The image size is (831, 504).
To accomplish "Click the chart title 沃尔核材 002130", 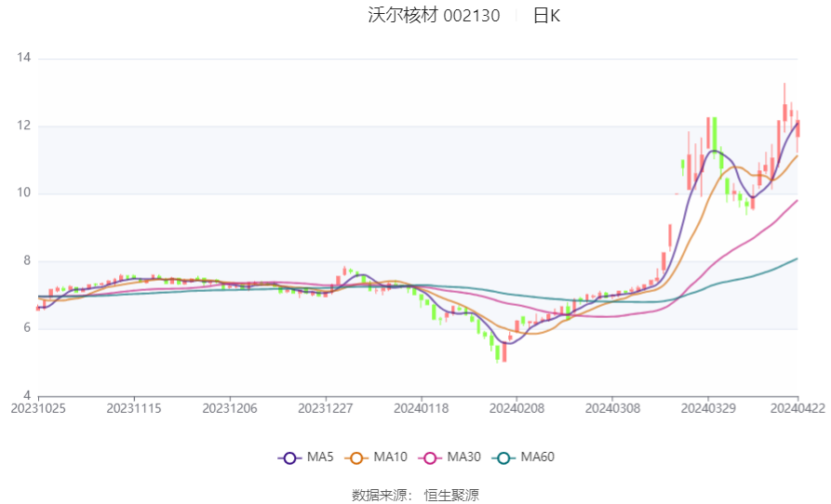I will click(434, 16).
